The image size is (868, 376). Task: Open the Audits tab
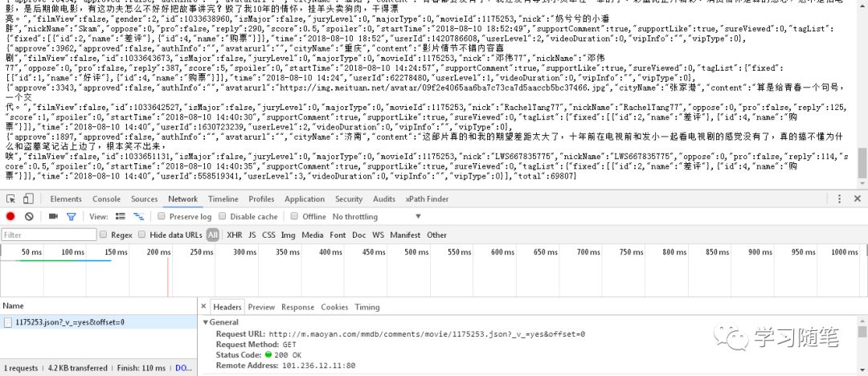tap(384, 198)
